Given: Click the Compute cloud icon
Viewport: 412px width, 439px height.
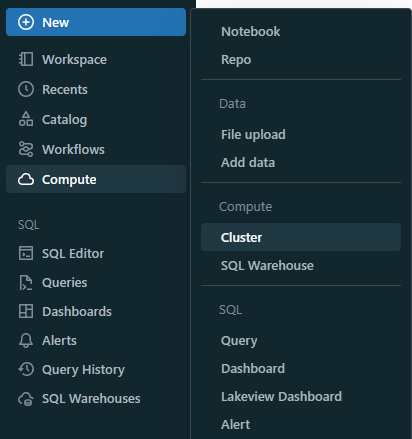Looking at the screenshot, I should (26, 179).
